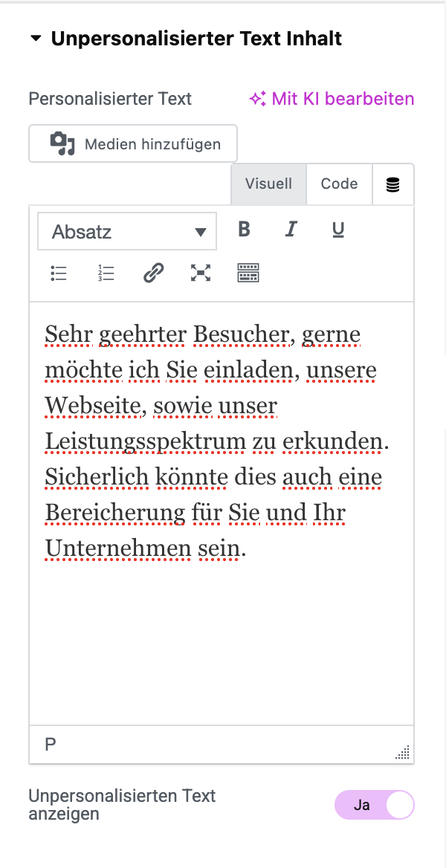
Task: Apply italic formatting
Action: point(291,230)
